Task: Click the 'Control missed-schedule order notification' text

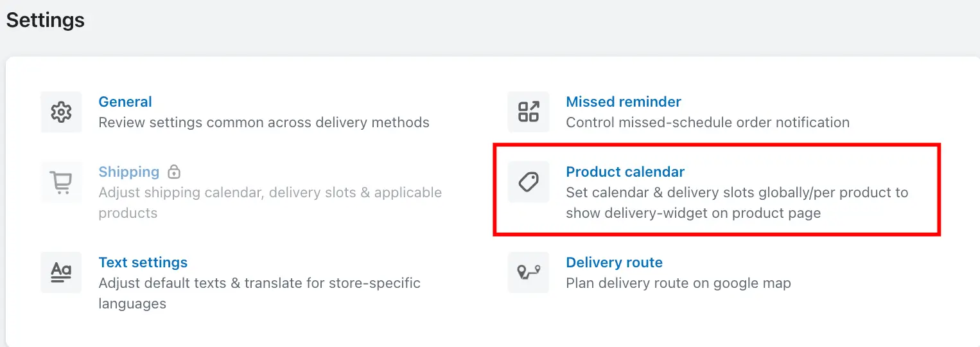Action: tap(708, 122)
